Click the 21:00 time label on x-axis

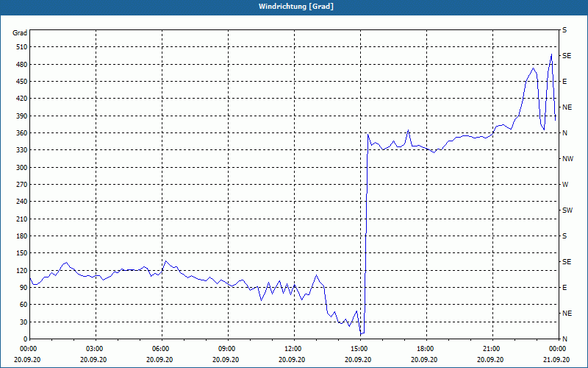pyautogui.click(x=492, y=349)
